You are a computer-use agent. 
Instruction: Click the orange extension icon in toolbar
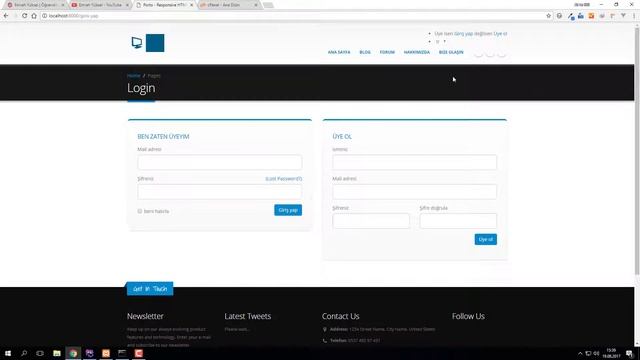click(x=591, y=16)
